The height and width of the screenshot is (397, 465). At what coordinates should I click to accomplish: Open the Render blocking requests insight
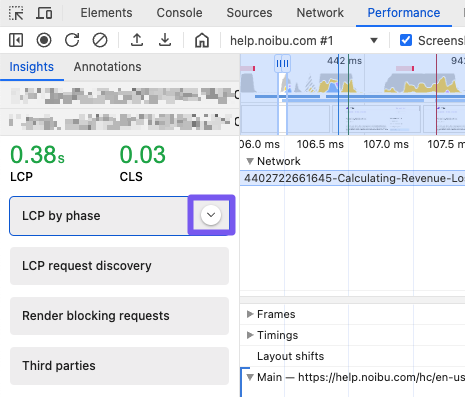[x=119, y=316]
